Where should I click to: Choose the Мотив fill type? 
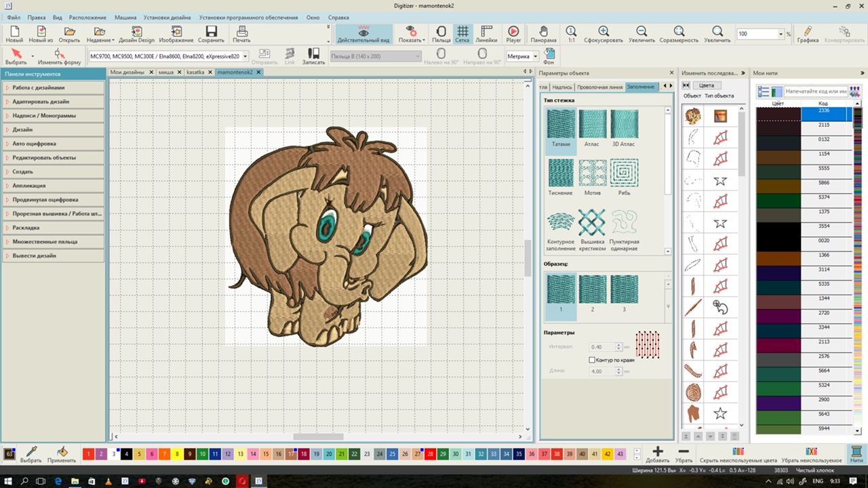592,178
